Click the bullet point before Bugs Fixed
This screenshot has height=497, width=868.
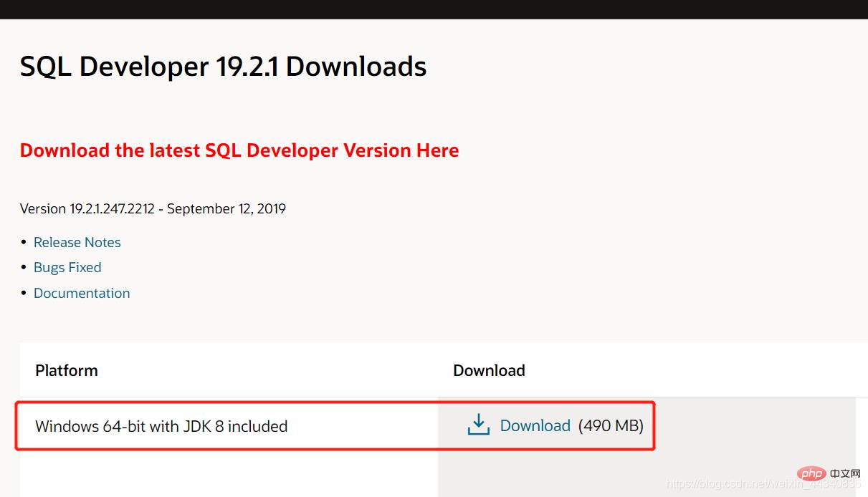pyautogui.click(x=24, y=268)
